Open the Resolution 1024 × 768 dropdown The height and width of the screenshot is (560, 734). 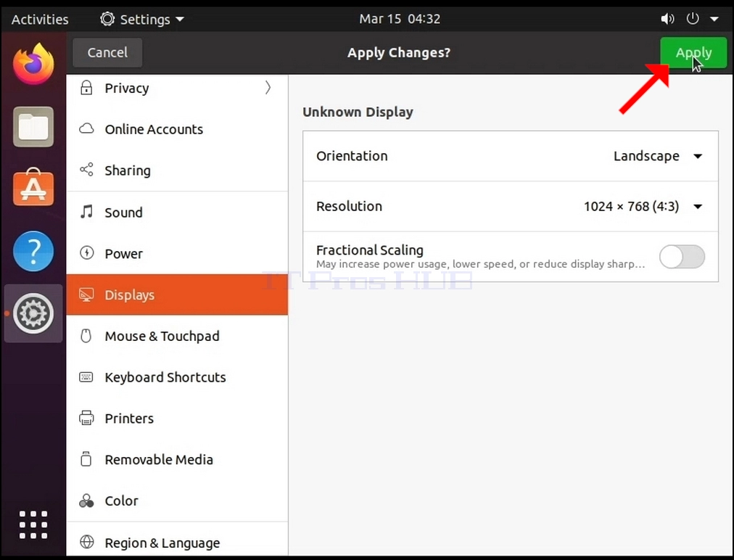(643, 207)
